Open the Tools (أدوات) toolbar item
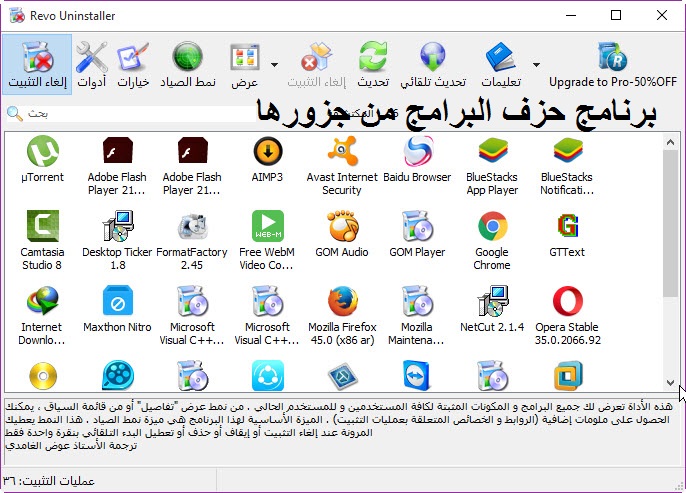The width and height of the screenshot is (686, 493). point(91,65)
